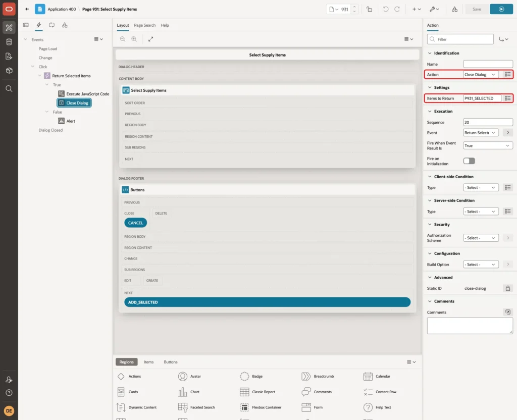
Task: Open the Gallery cube icon in sidebar
Action: click(x=9, y=70)
